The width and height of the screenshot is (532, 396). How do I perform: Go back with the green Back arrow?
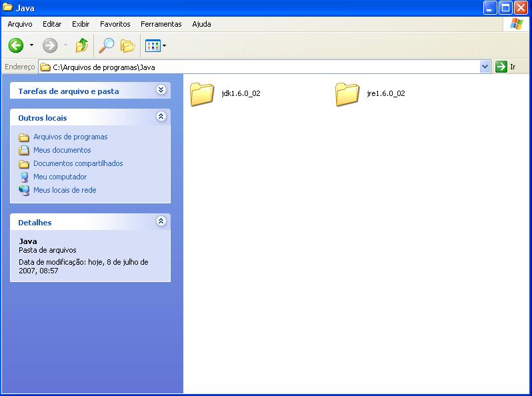click(x=15, y=45)
